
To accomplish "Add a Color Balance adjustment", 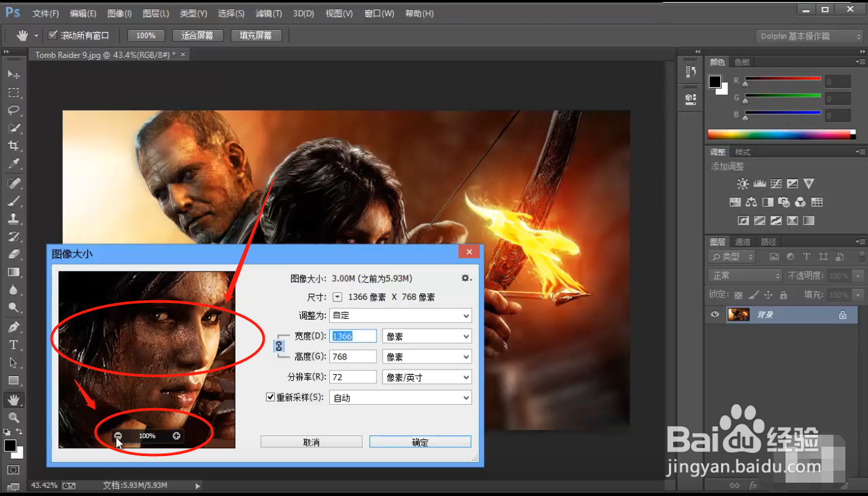I will 752,202.
